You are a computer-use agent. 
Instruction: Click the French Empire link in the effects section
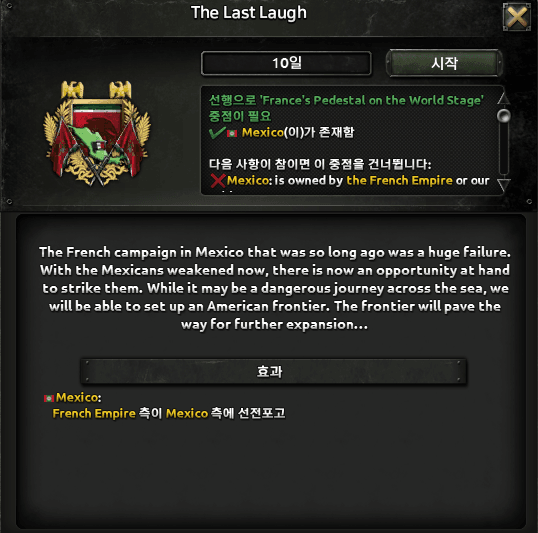point(94,414)
